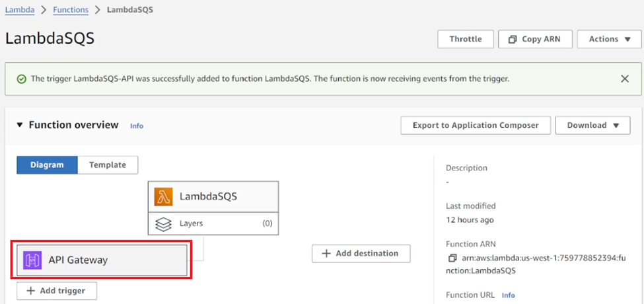This screenshot has height=304, width=644.
Task: Dismiss the success notification banner
Action: (x=625, y=79)
